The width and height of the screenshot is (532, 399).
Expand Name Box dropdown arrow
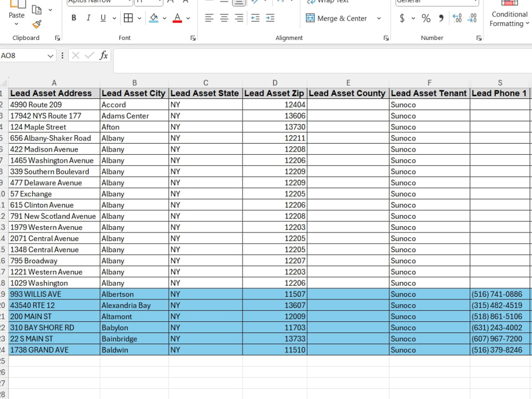point(51,56)
